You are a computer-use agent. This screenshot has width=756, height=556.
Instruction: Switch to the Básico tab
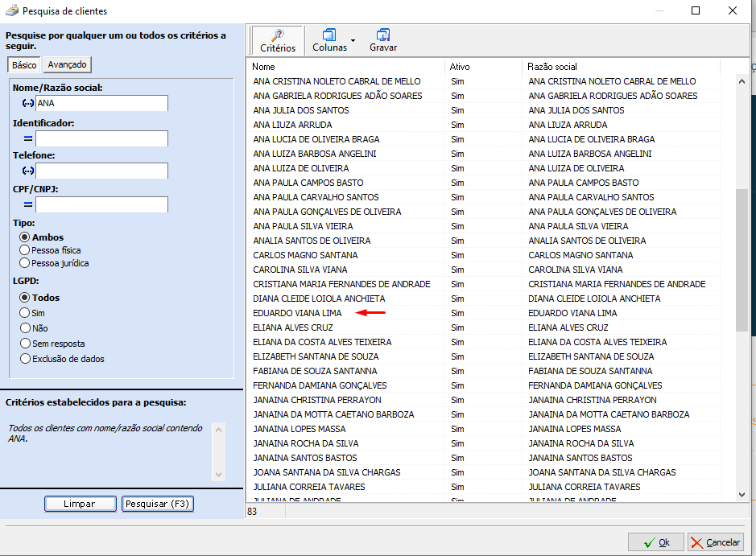(x=24, y=65)
